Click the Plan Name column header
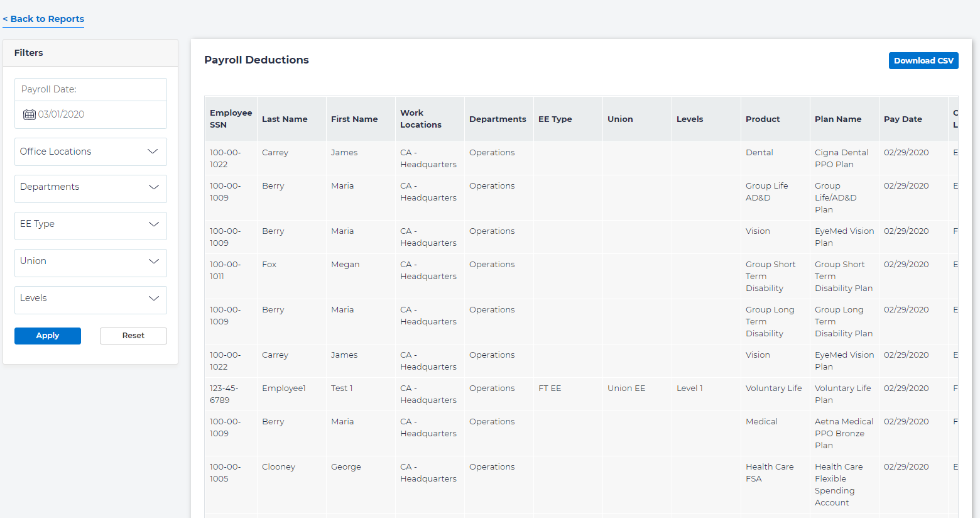This screenshot has height=518, width=980. point(837,119)
